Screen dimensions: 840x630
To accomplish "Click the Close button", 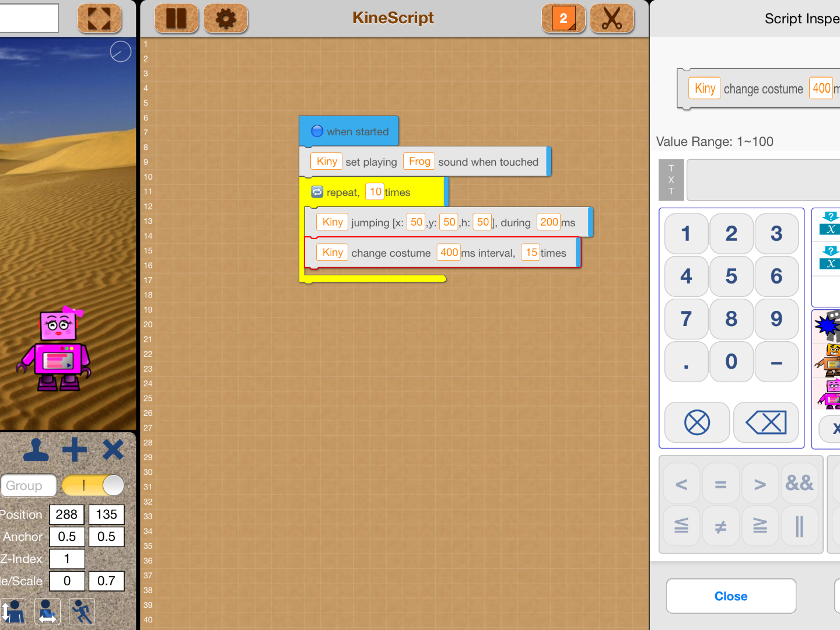I will click(731, 596).
